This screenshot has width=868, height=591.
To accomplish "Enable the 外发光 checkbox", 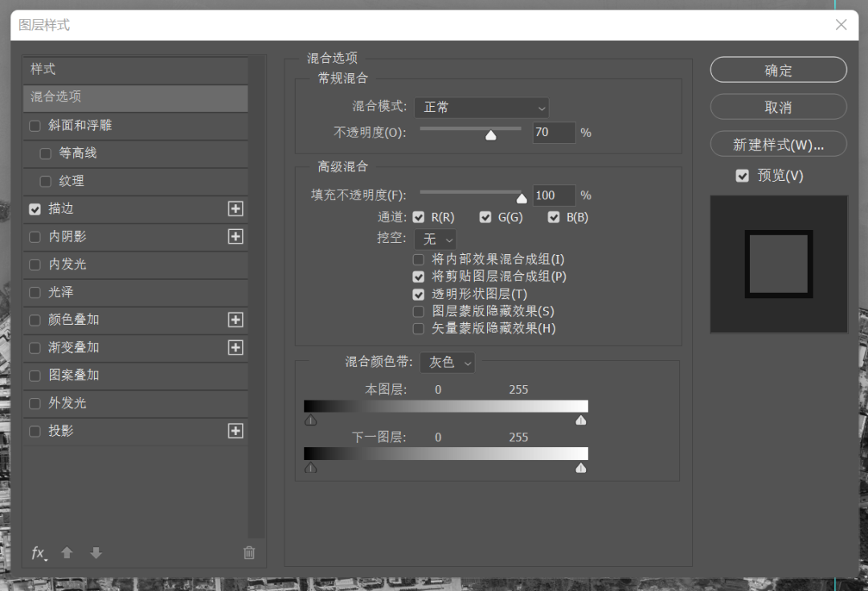I will [x=35, y=403].
